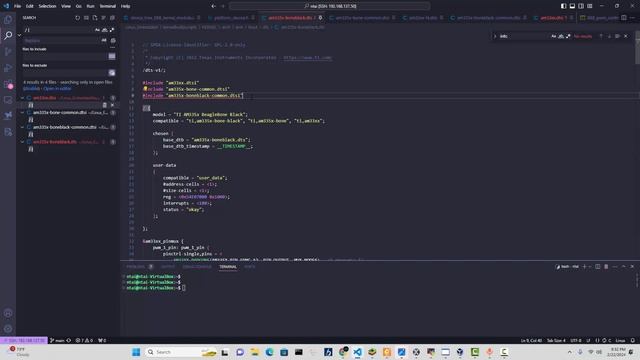Toggle Use Regular Expression in search panel
This screenshot has width=640, height=360.
(x=112, y=30)
